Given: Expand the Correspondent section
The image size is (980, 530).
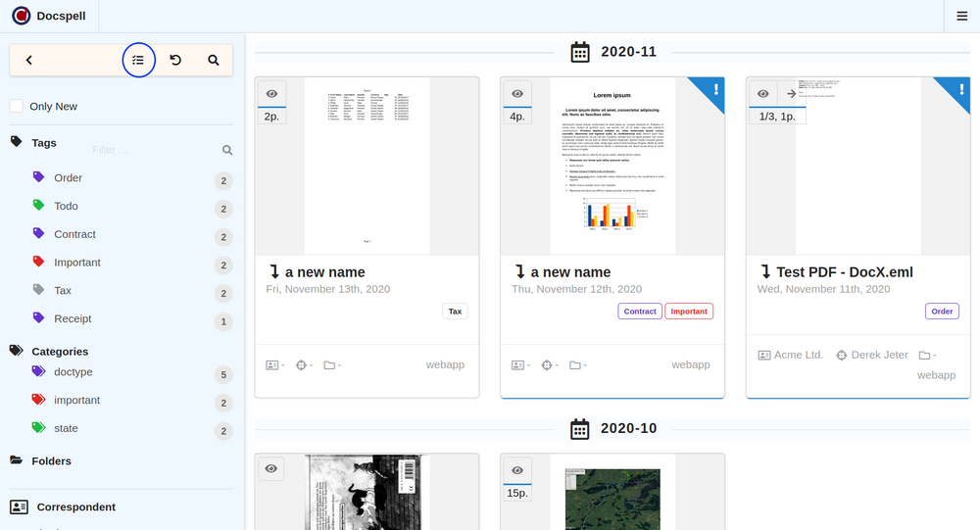Looking at the screenshot, I should [x=75, y=506].
